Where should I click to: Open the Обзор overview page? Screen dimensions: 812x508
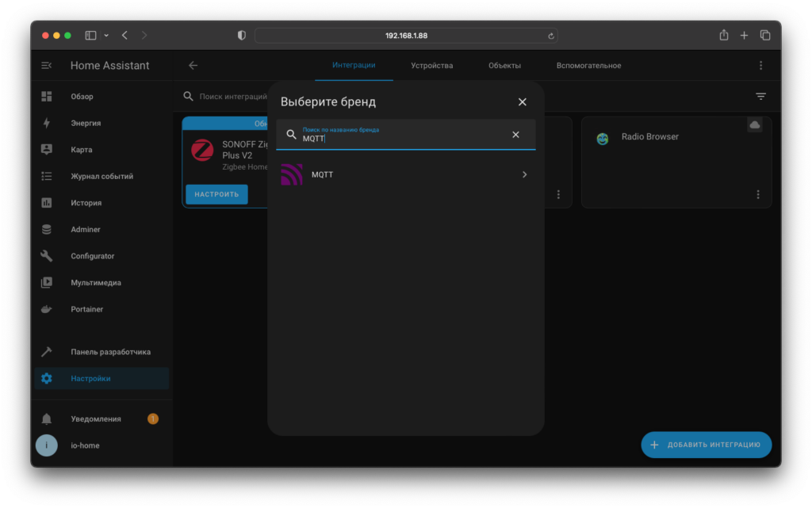(x=102, y=96)
